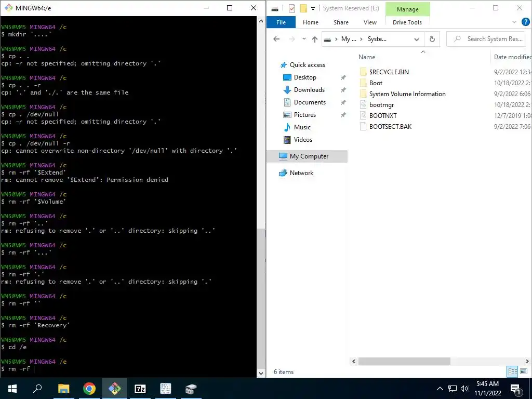Image resolution: width=532 pixels, height=399 pixels.
Task: Open the address bar history dropdown
Action: click(416, 39)
